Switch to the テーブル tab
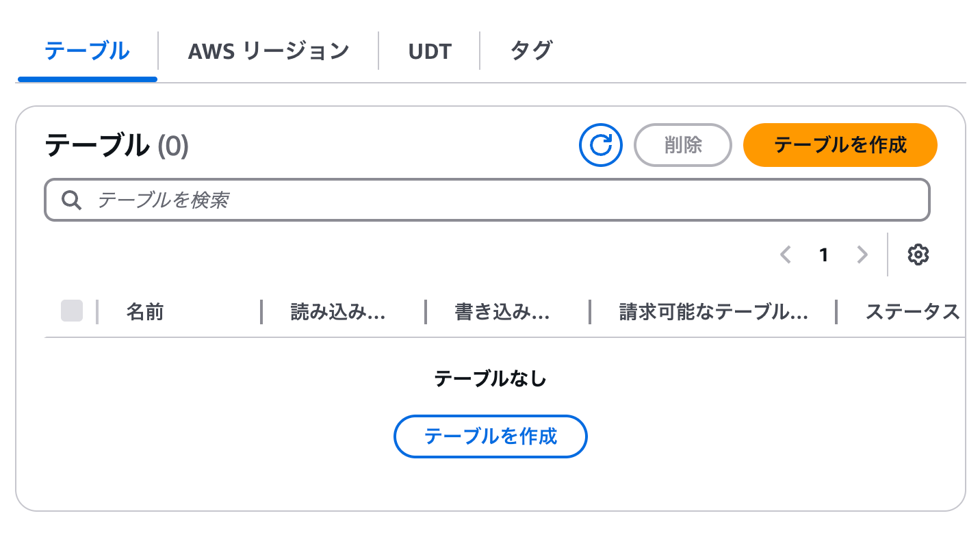The width and height of the screenshot is (980, 535). [x=87, y=51]
